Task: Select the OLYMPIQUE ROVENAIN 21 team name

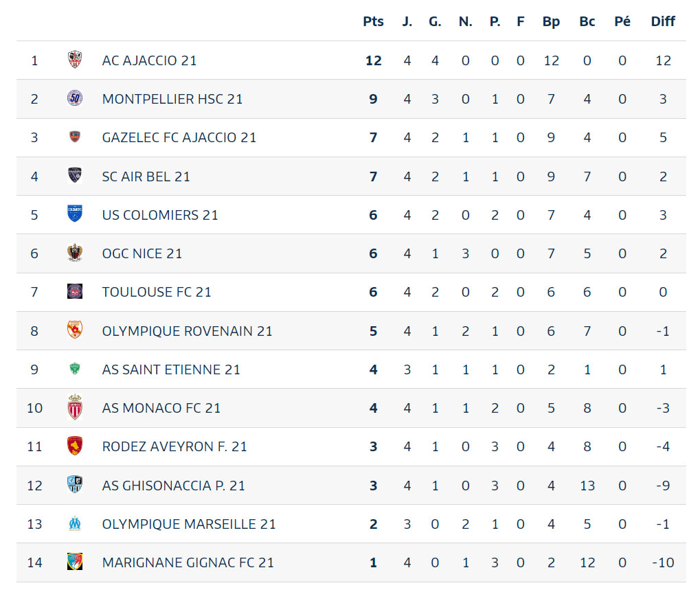Action: coord(187,331)
